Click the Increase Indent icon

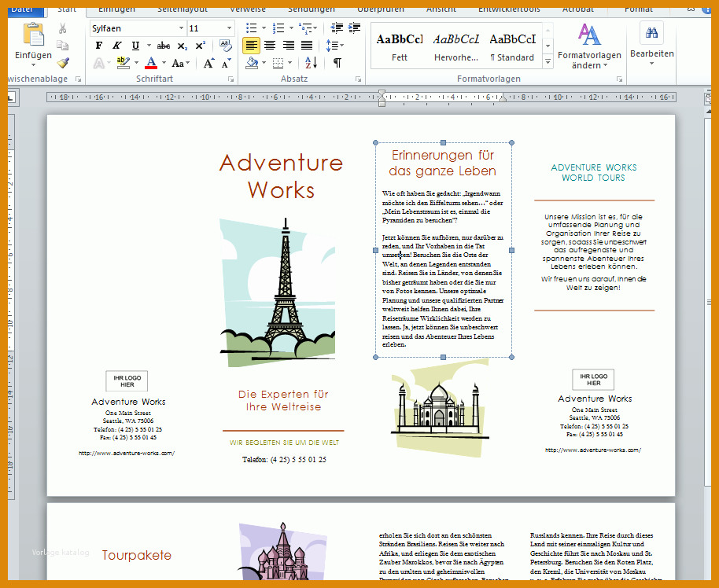tap(354, 28)
